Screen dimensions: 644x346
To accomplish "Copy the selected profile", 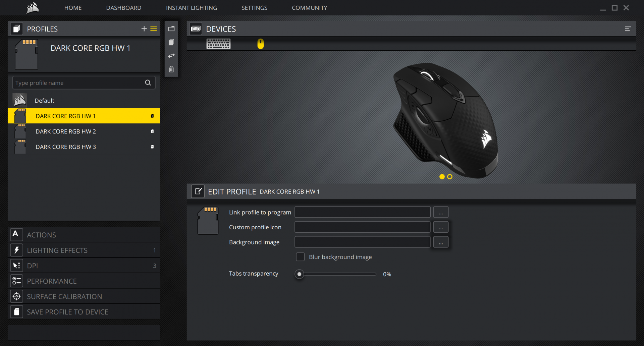I will click(171, 42).
